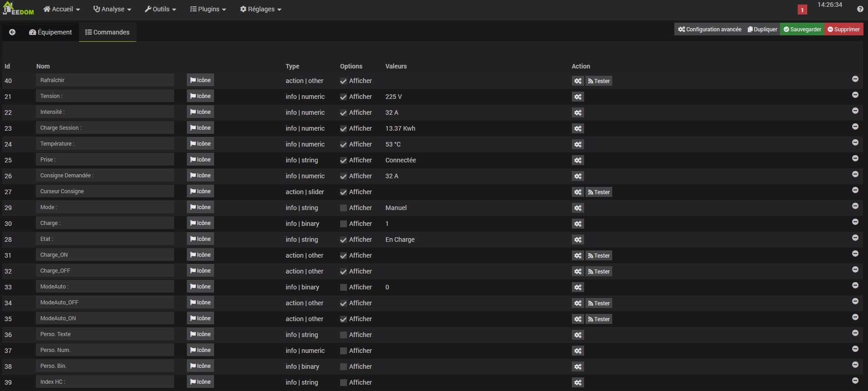Uncheck Afficher for the Intensité command
868x391 pixels.
(x=343, y=113)
